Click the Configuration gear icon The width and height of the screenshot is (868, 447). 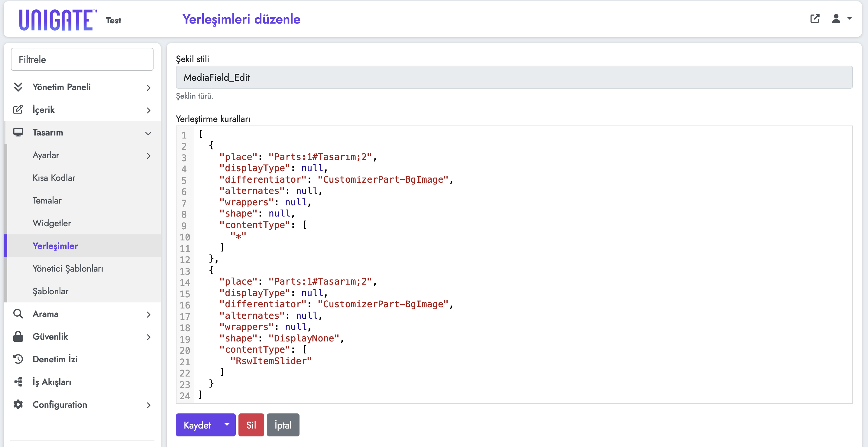point(18,405)
